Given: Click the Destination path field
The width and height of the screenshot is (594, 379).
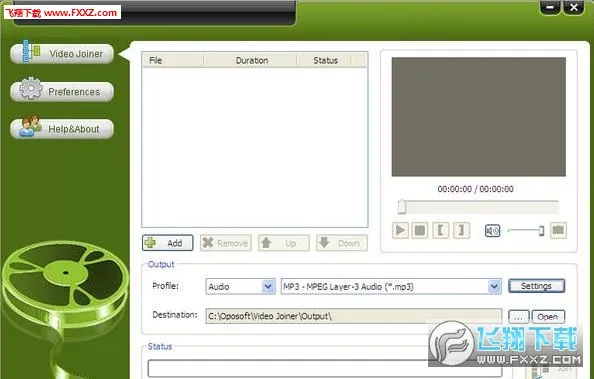Looking at the screenshot, I should point(354,316).
